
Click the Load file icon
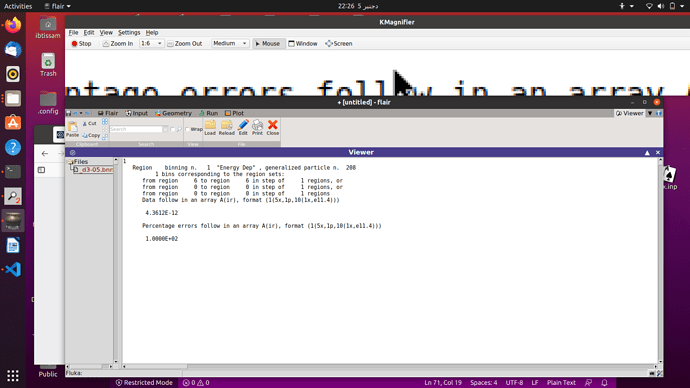pos(210,127)
